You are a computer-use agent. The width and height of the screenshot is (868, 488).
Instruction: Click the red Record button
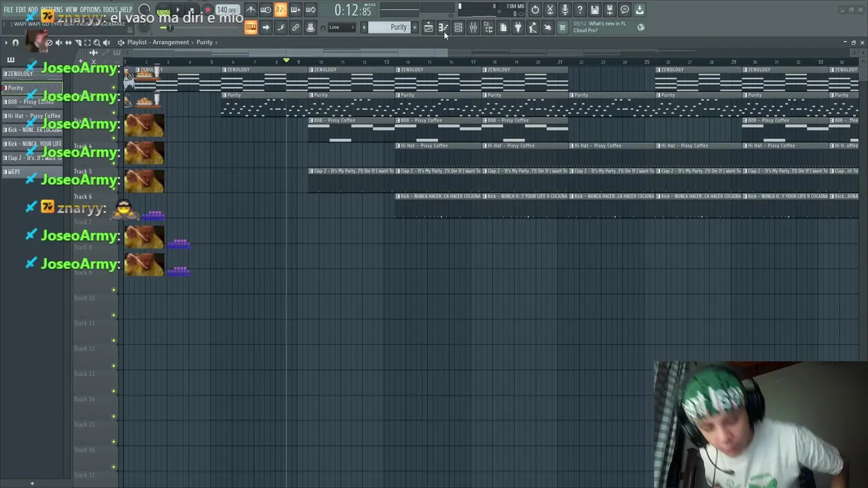208,9
